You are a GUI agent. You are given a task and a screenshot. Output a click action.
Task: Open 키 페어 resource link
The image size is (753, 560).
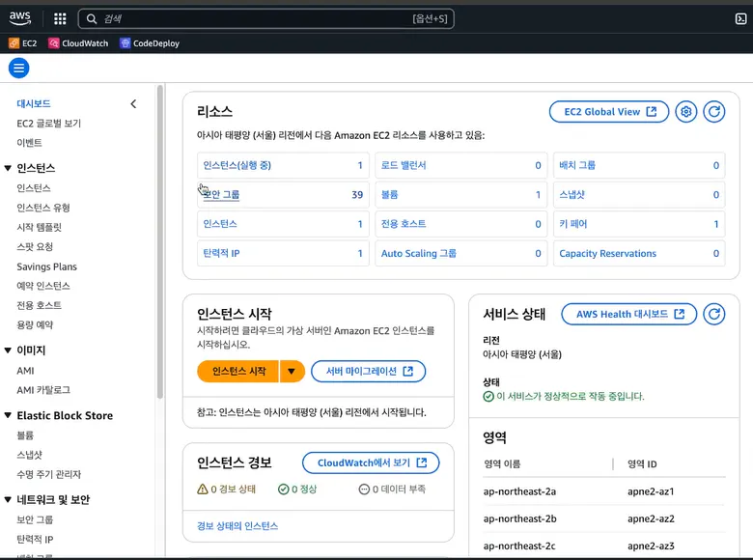coord(572,224)
